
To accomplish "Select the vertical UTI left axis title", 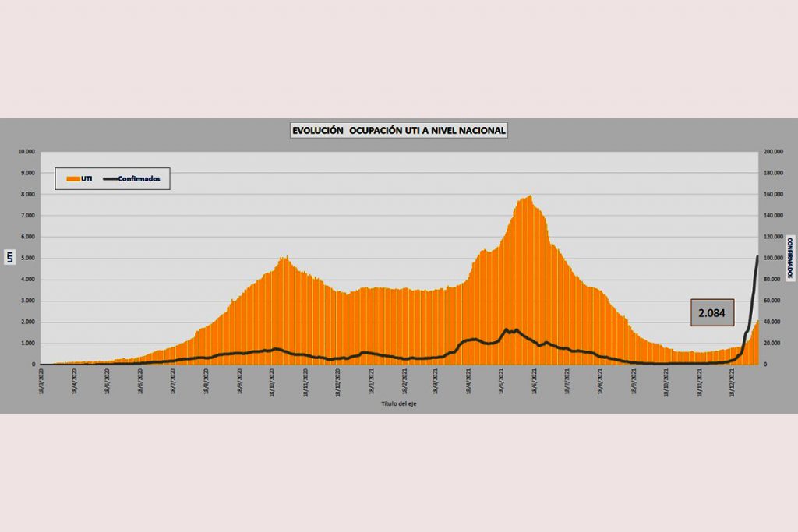I will 10,258.
